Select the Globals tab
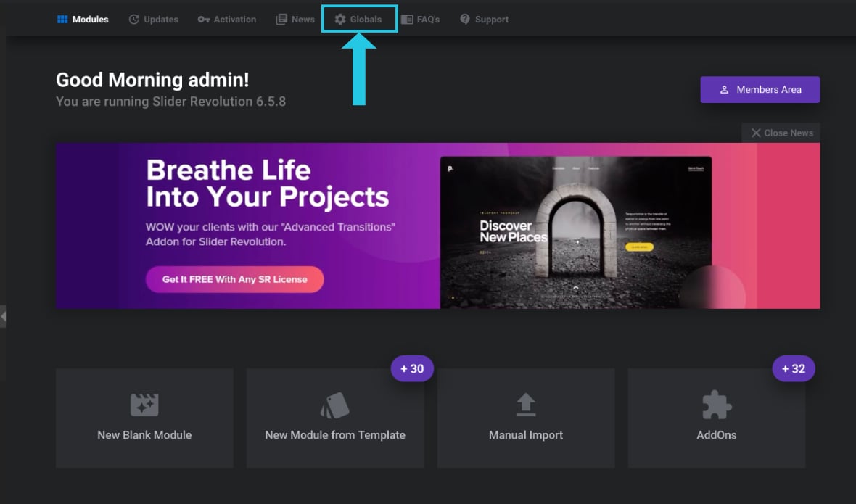The image size is (856, 504). tap(358, 20)
